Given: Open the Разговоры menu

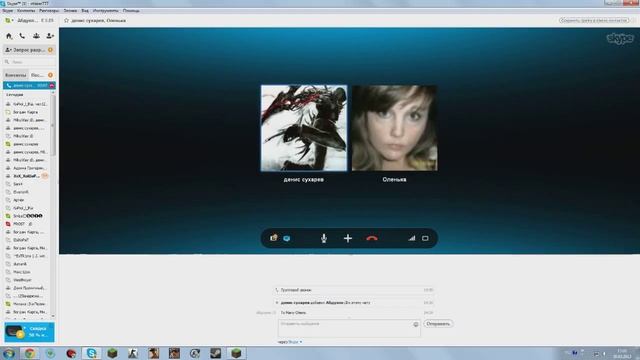Looking at the screenshot, I should [49, 11].
